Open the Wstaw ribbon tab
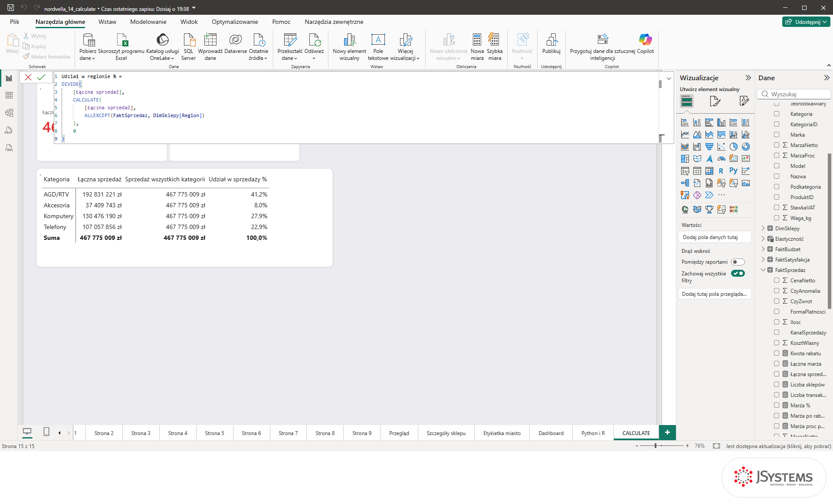This screenshot has width=833, height=504. pos(107,22)
